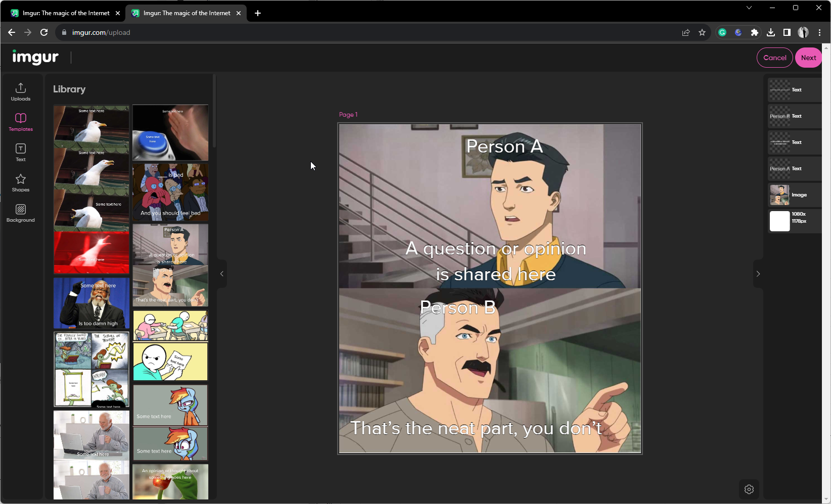This screenshot has height=504, width=831.
Task: Select the third Text layer in panel
Action: pyautogui.click(x=795, y=142)
